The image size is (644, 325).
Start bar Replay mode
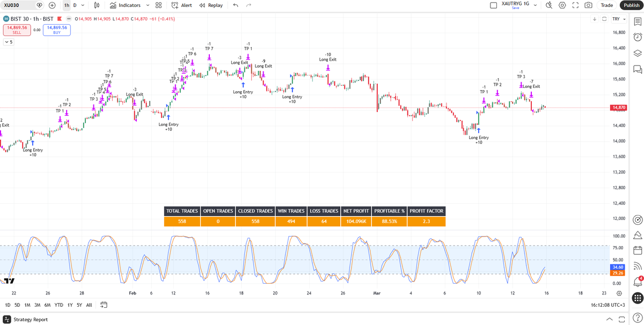pyautogui.click(x=211, y=5)
